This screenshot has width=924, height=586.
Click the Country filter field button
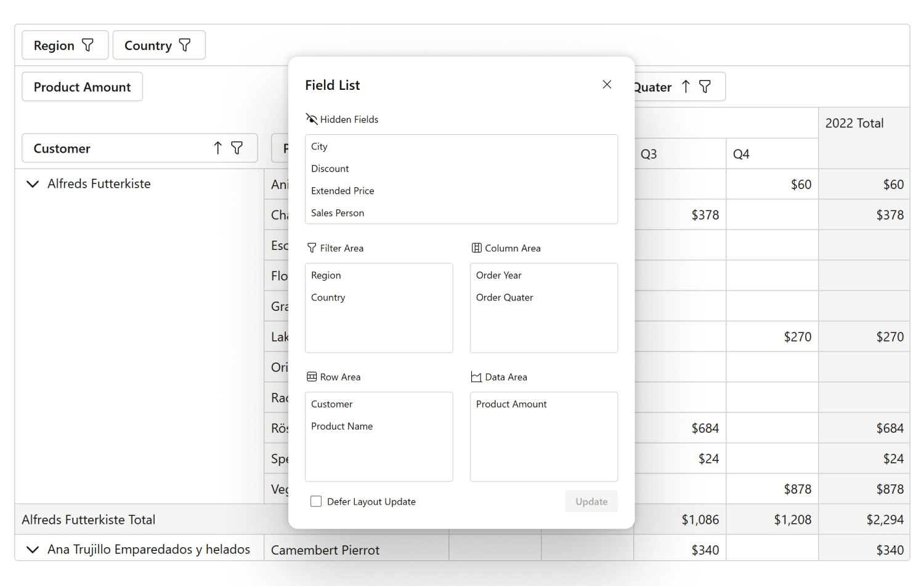coord(159,45)
